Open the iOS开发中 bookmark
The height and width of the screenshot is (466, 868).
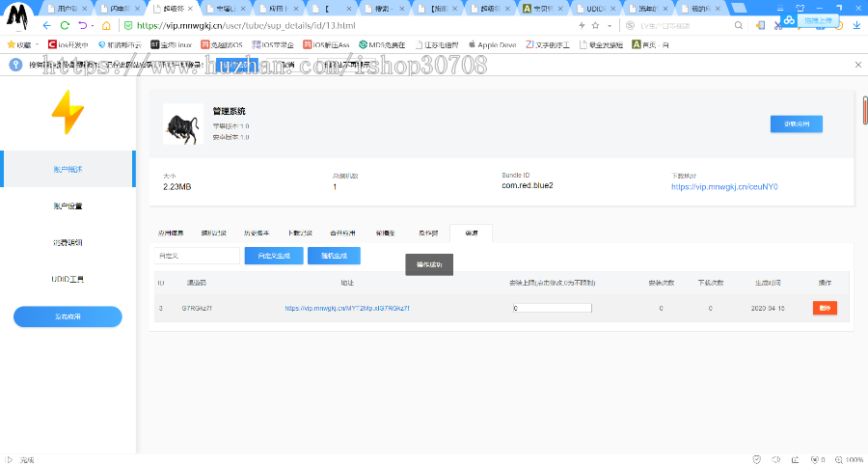click(68, 45)
